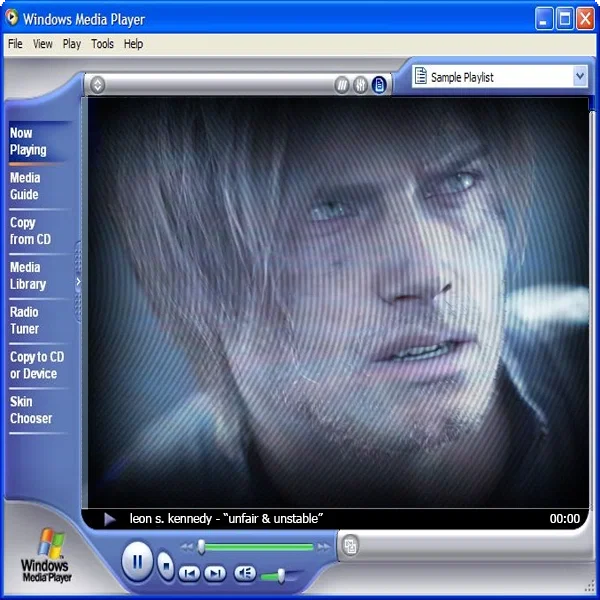Viewport: 600px width, 600px height.
Task: Click the track title text
Action: [226, 519]
